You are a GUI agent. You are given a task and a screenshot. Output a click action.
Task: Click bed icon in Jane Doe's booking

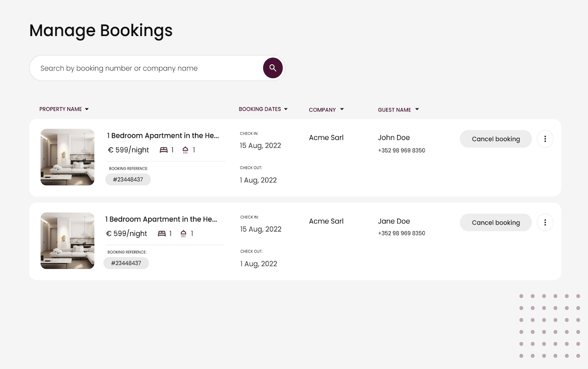pyautogui.click(x=162, y=234)
